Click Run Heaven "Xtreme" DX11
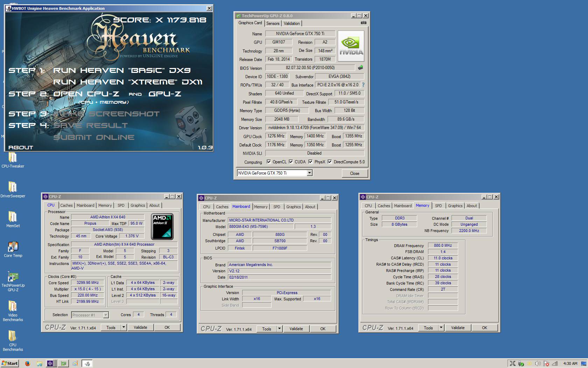The height and width of the screenshot is (368, 588). pyautogui.click(x=128, y=82)
